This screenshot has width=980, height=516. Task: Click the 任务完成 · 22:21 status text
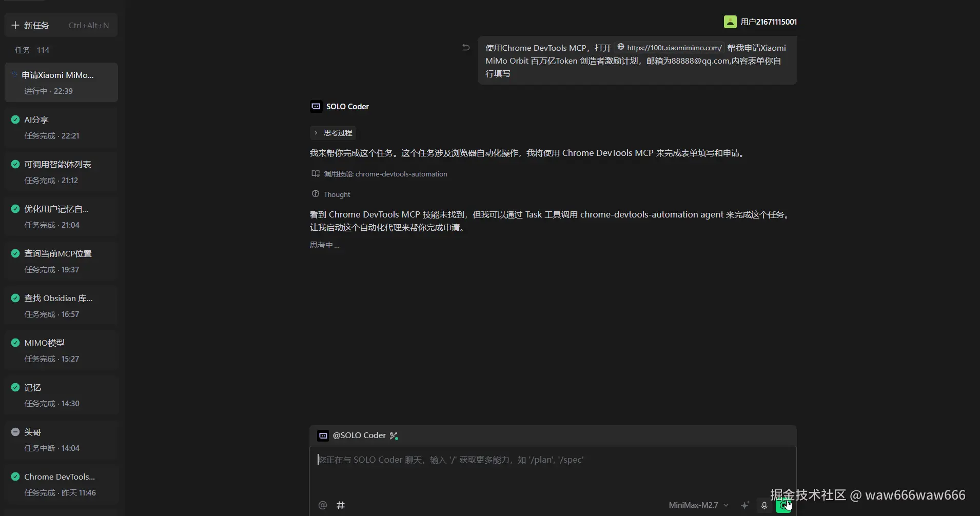(x=52, y=135)
